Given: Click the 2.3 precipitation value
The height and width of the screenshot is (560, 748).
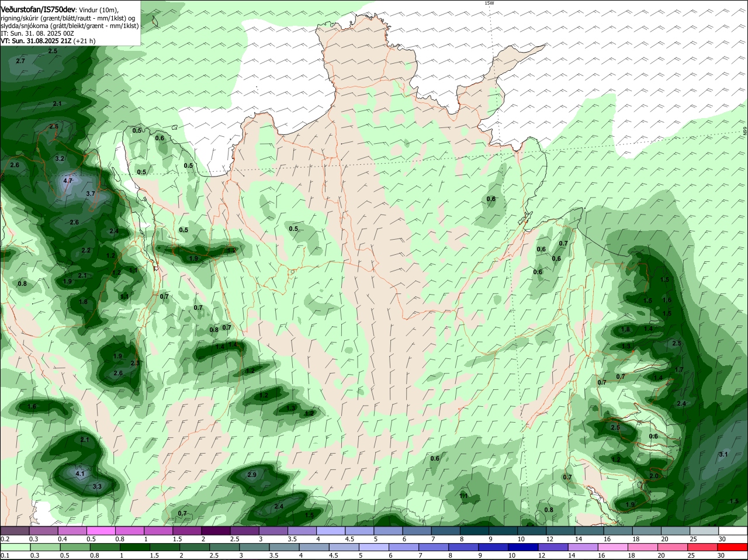Looking at the screenshot, I should click(x=135, y=363).
